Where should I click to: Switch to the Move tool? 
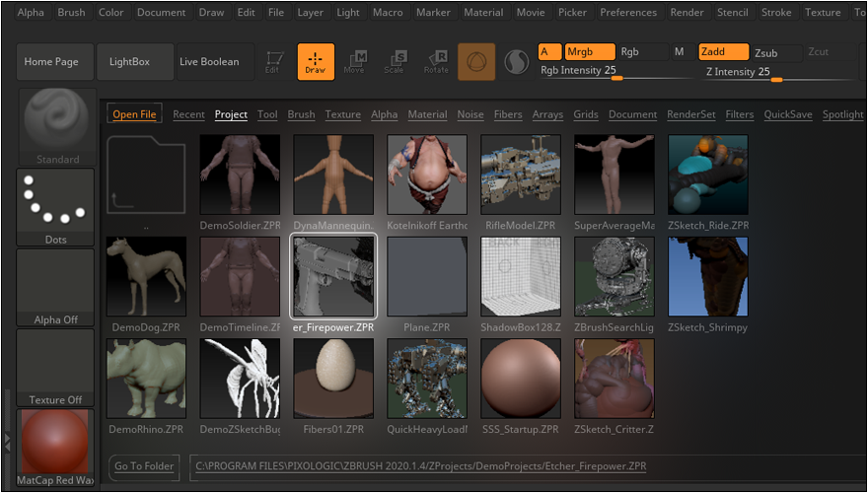[354, 62]
